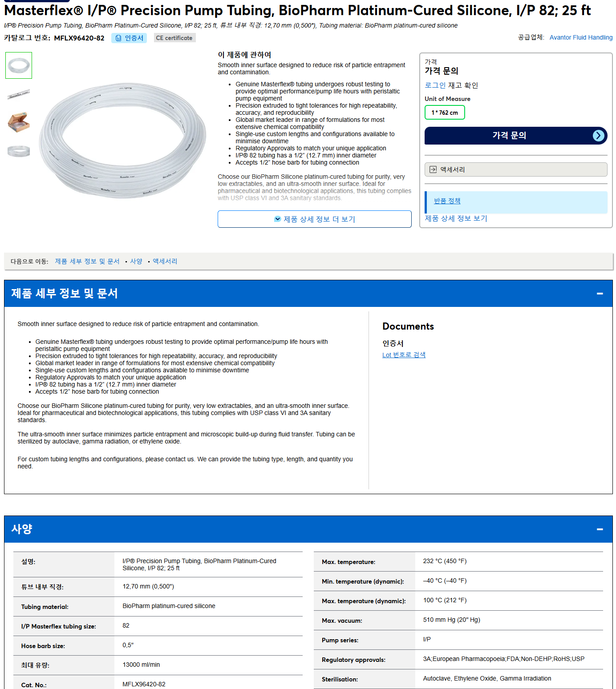Click BioPharm platinum-cured silicone material value

coord(169,606)
